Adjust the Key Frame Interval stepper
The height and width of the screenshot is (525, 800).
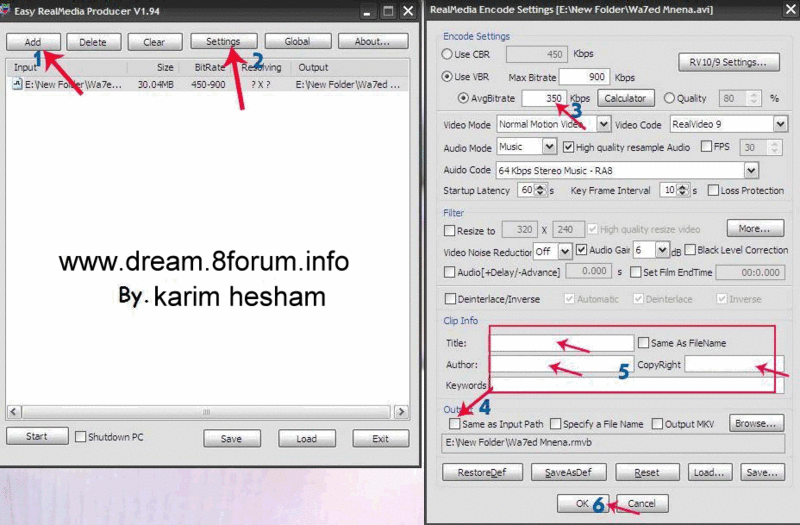click(x=683, y=190)
